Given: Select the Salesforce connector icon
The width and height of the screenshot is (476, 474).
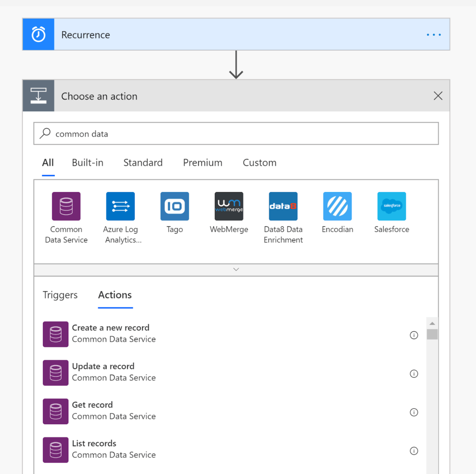Looking at the screenshot, I should coord(391,206).
